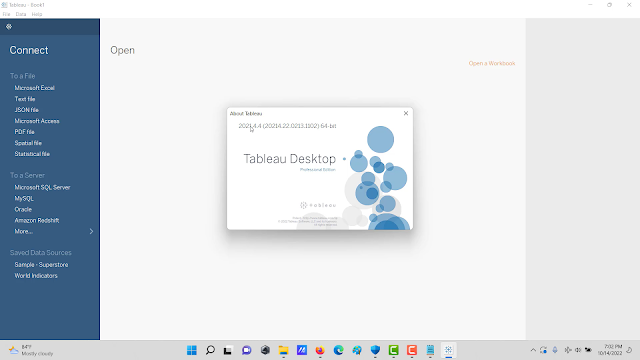Image resolution: width=640 pixels, height=360 pixels.
Task: Connect to Microsoft SQL Server
Action: coord(42,187)
